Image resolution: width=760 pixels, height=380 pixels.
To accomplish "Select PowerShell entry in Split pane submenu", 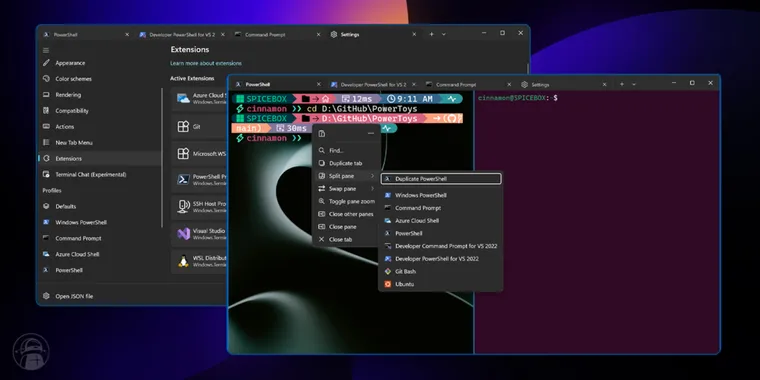I will coord(441,233).
